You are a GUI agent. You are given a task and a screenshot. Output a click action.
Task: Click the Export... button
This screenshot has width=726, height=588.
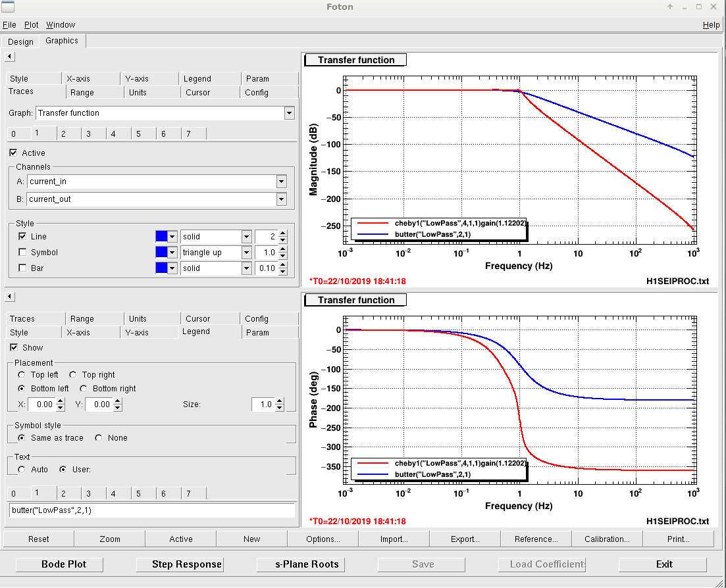(465, 539)
